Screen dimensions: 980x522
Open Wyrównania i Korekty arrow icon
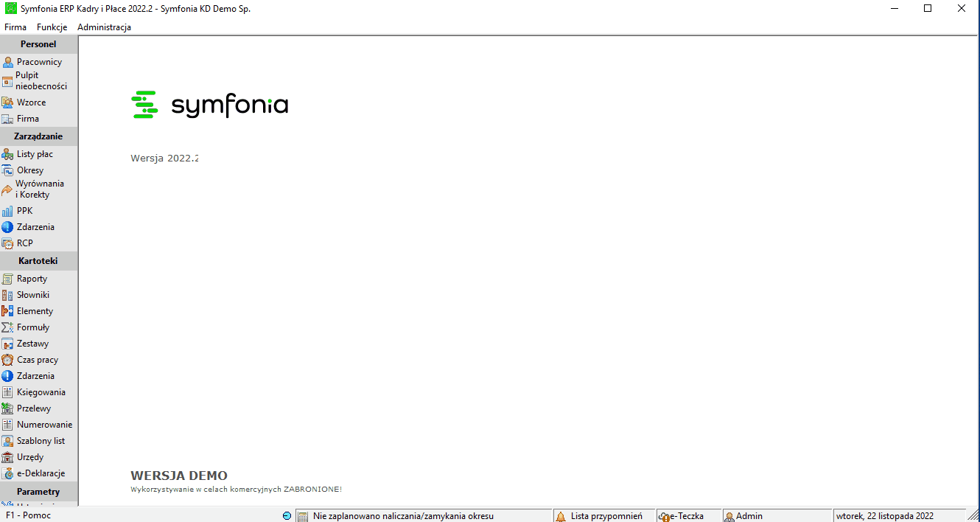8,189
